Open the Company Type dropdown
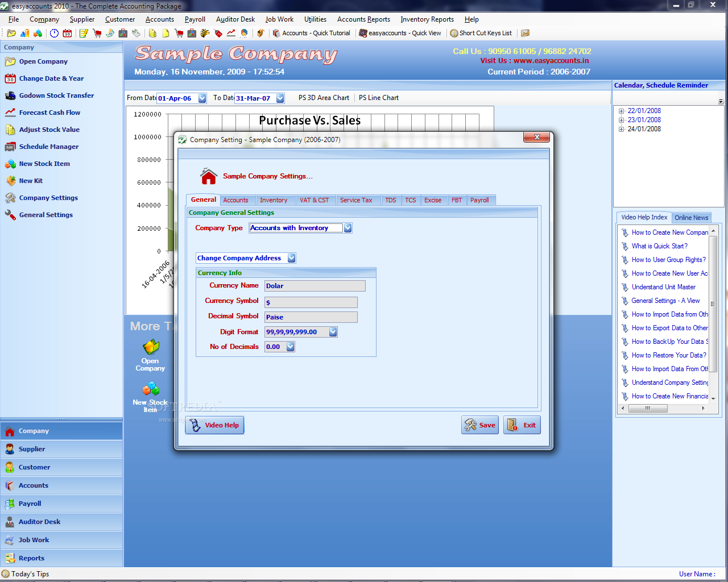 (x=348, y=228)
